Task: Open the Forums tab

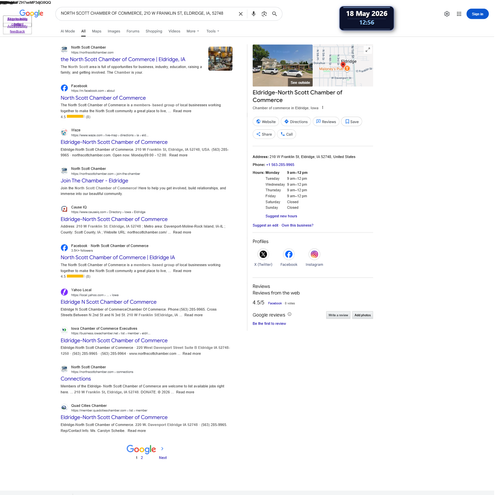Action: pyautogui.click(x=133, y=31)
